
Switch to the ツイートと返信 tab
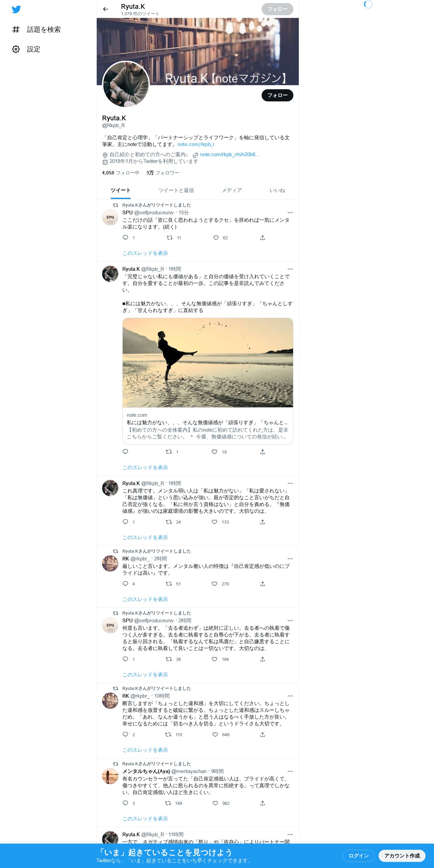pyautogui.click(x=176, y=190)
